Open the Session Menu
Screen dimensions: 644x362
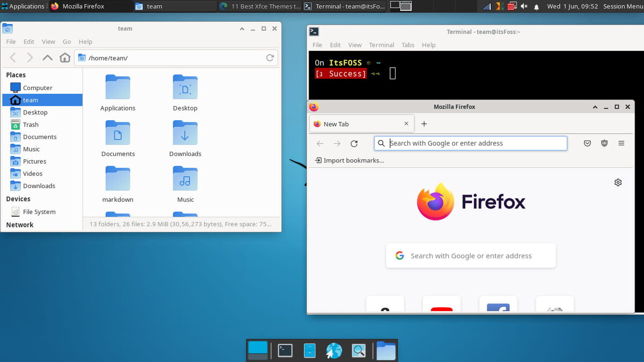pyautogui.click(x=623, y=6)
